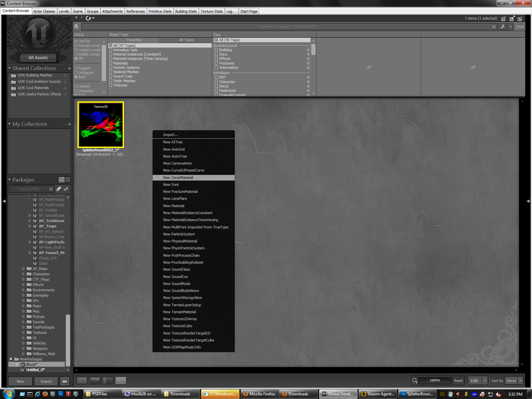Screen dimensions: 532x399
Task: Collapse the Shared Collections section
Action: 10,68
